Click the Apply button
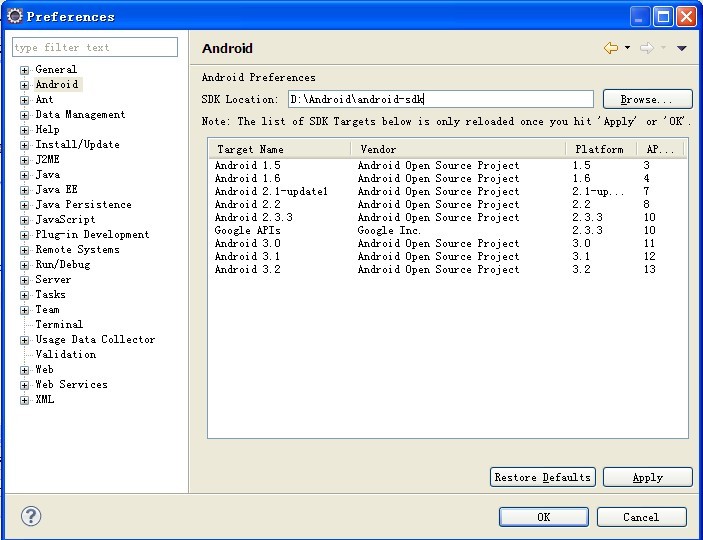This screenshot has height=540, width=703. tap(647, 477)
